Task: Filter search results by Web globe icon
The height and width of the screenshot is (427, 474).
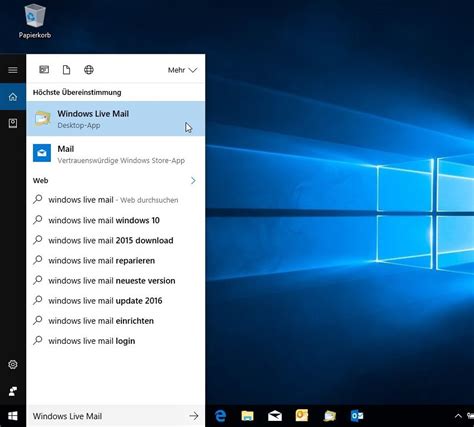Action: click(89, 70)
